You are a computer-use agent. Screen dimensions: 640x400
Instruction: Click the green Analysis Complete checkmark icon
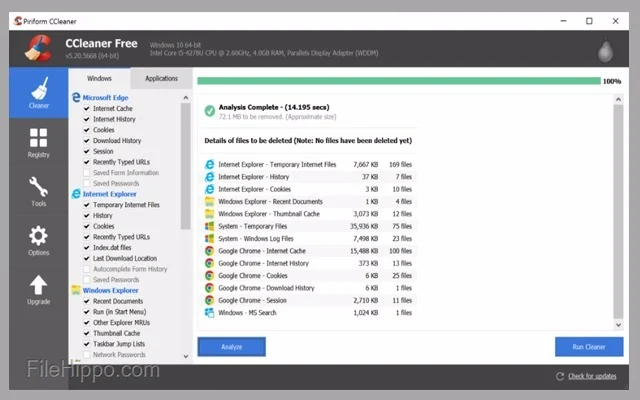click(x=210, y=111)
